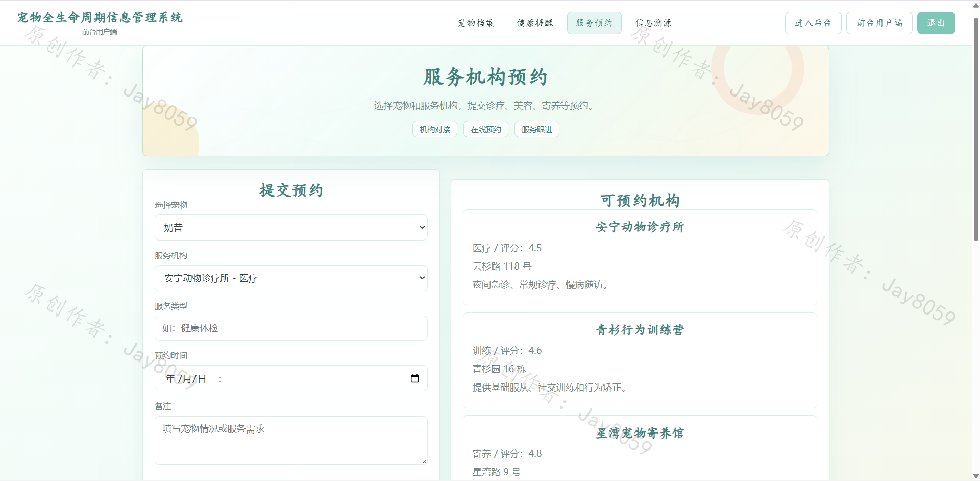The image size is (980, 481).
Task: Click the 选择宠物 field label
Action: [171, 205]
